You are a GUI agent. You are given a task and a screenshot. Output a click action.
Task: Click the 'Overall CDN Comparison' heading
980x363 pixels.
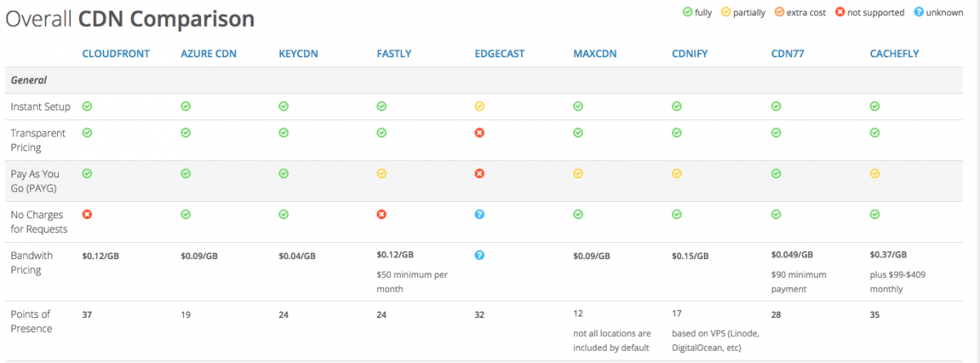tap(131, 19)
